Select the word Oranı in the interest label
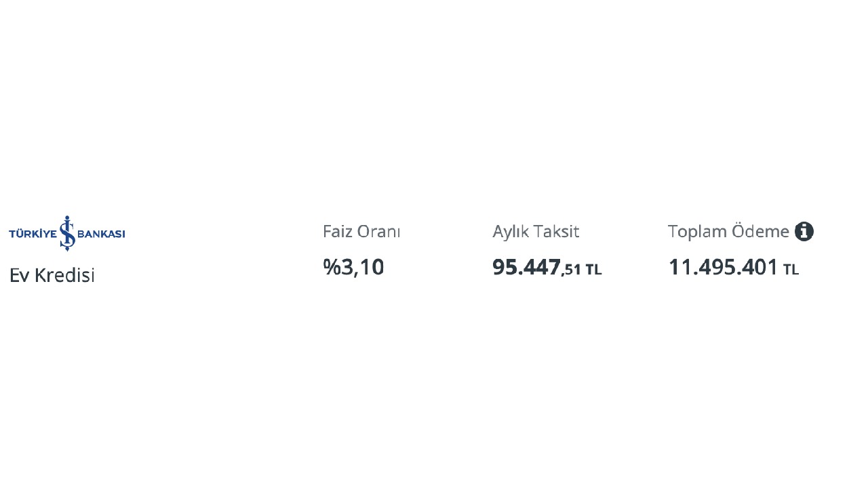This screenshot has height=488, width=868. [x=379, y=232]
